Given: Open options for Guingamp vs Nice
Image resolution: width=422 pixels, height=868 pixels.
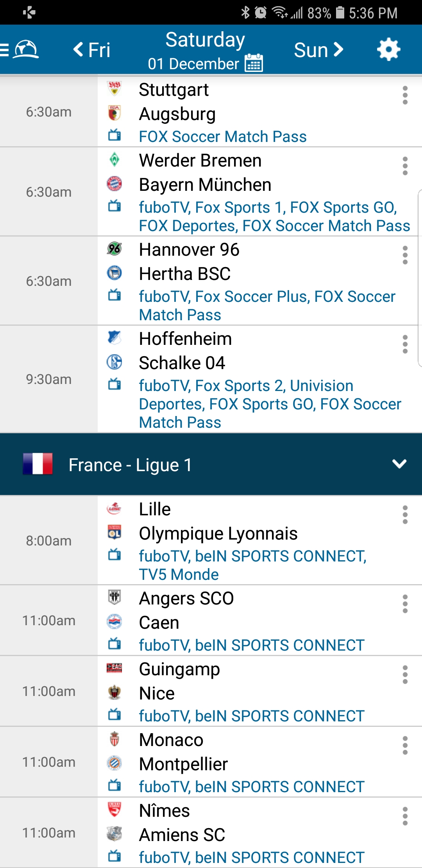Looking at the screenshot, I should coord(405,675).
